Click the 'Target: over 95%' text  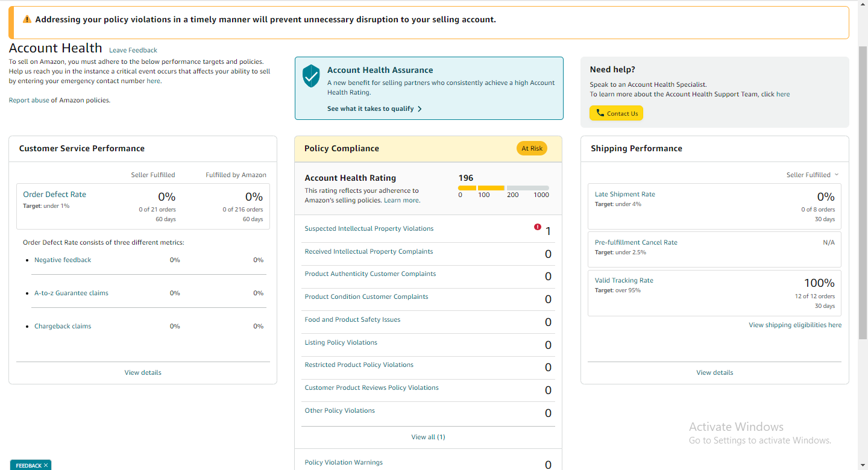point(618,290)
